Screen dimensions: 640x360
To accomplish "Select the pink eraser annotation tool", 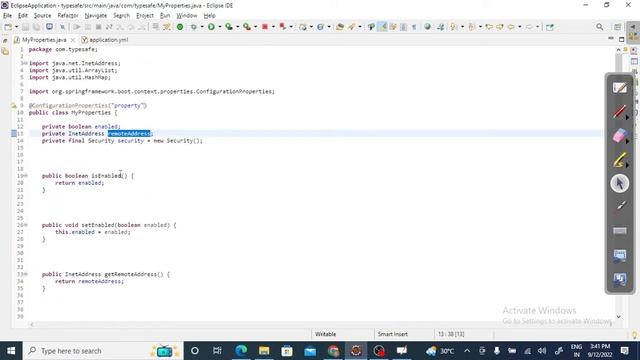I will click(620, 135).
